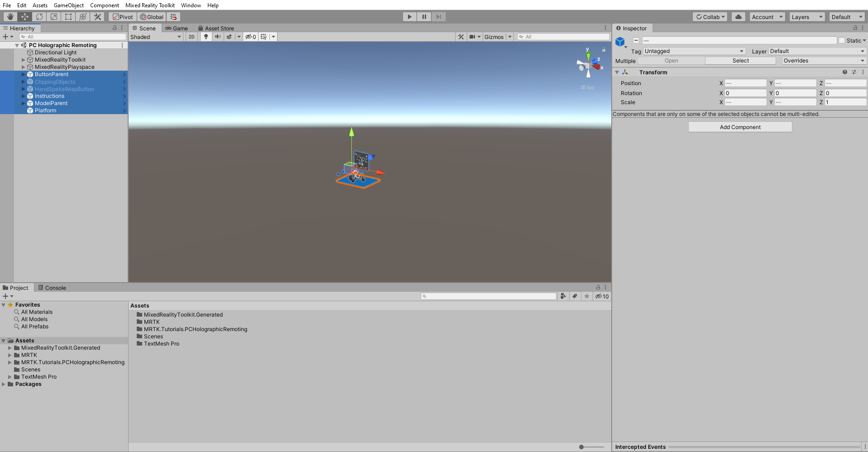This screenshot has height=452, width=868.
Task: Switch to the Console tab
Action: coord(52,288)
